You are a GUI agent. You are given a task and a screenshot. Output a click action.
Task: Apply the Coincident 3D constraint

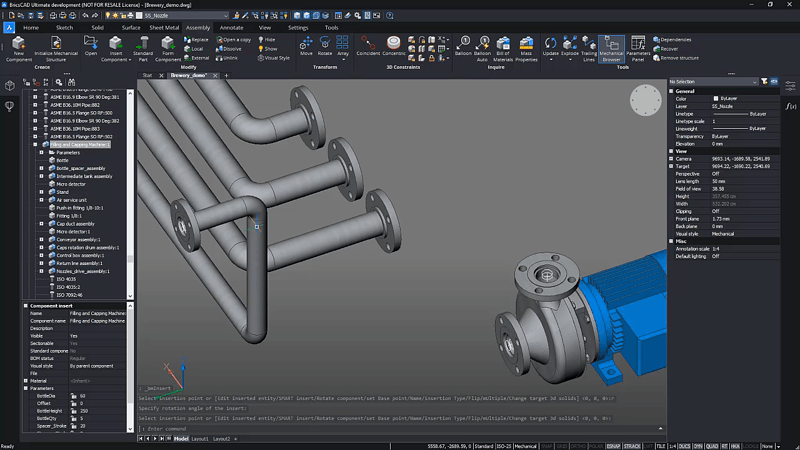tap(368, 46)
